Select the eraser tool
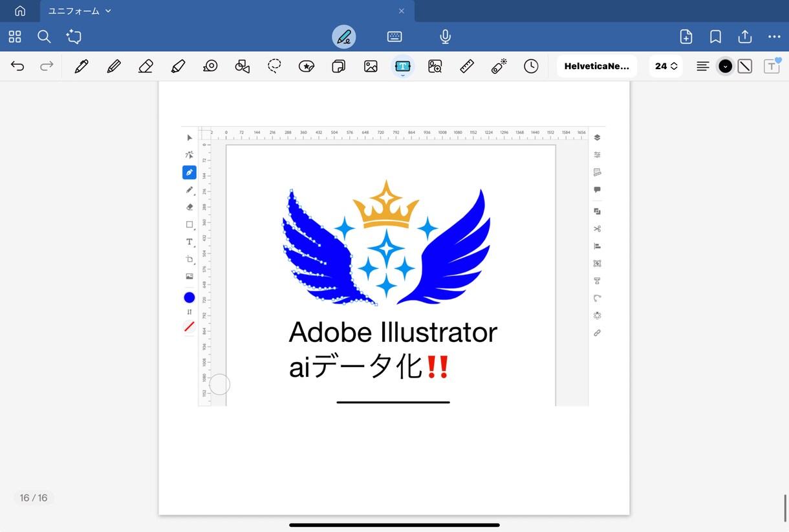Screen dimensions: 789x532 coord(146,66)
